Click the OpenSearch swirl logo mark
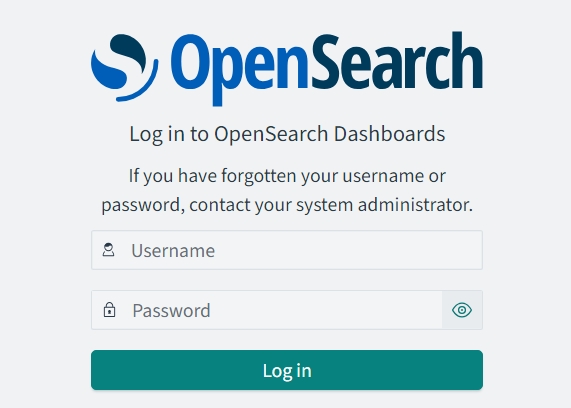This screenshot has width=571, height=408. pyautogui.click(x=125, y=68)
